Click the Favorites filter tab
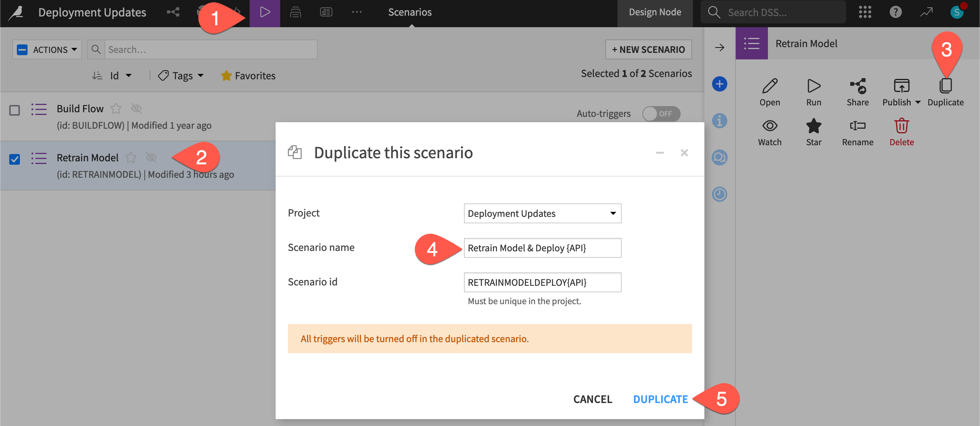The image size is (980, 426). [x=249, y=74]
